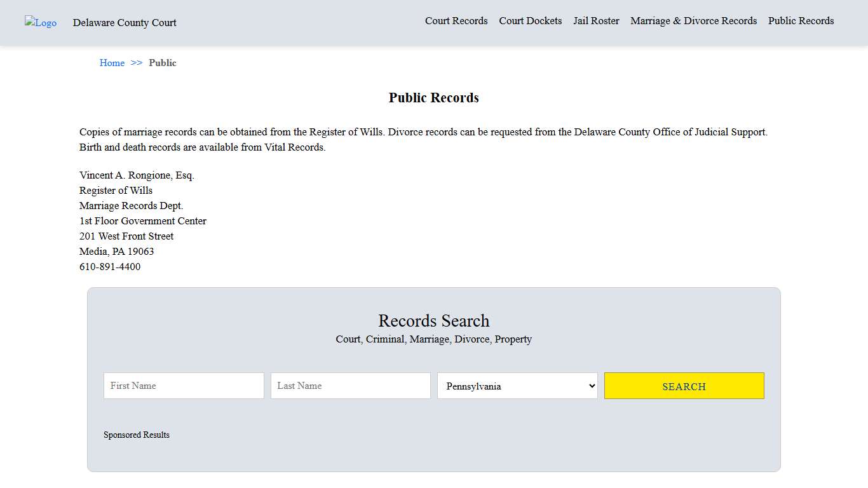Click the dropdown arrow beside Pennsylvania

tap(589, 386)
